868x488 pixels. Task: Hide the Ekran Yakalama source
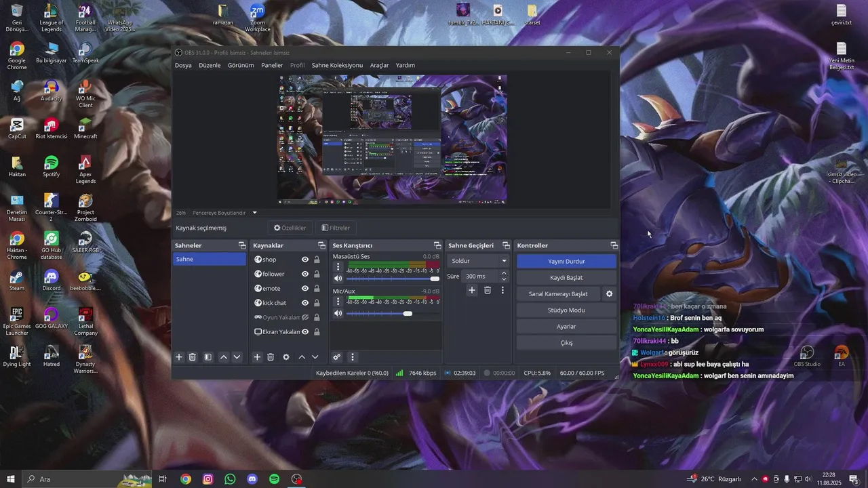coord(305,331)
